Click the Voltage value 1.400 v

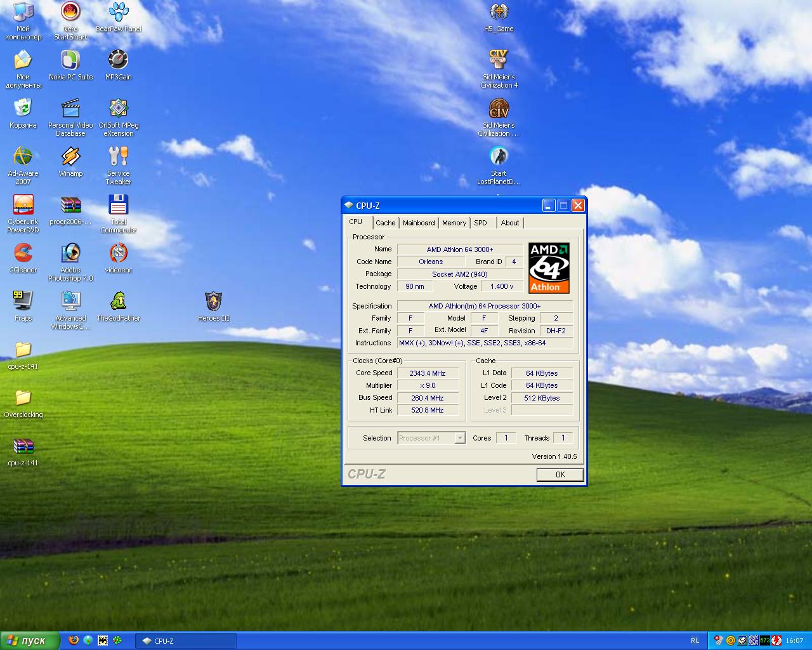(502, 286)
